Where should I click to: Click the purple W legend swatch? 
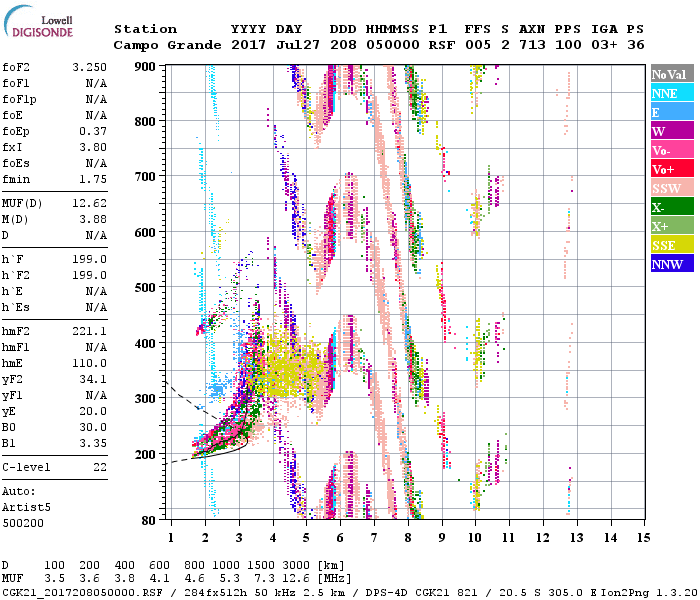[x=672, y=131]
